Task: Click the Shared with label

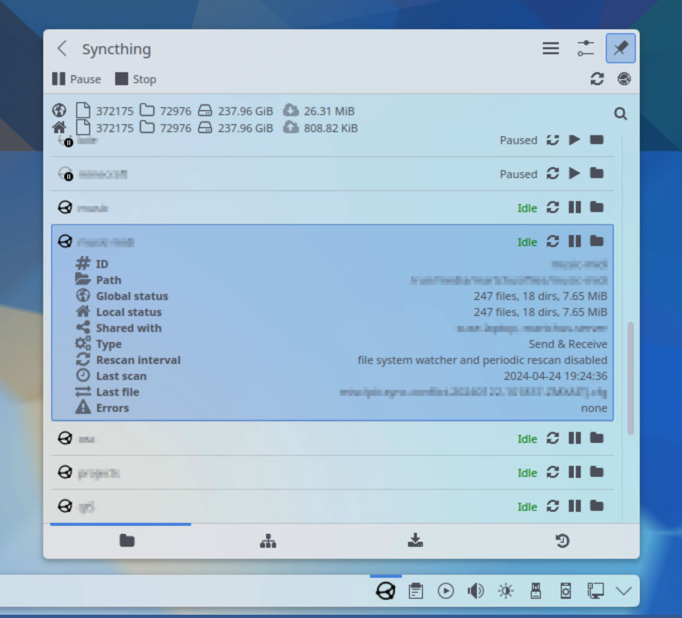Action: click(x=129, y=328)
